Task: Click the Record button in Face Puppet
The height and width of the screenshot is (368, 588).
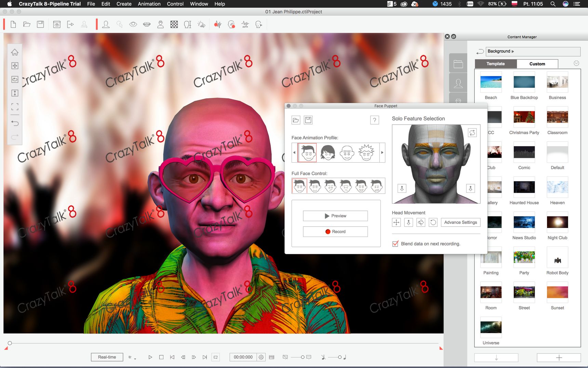Action: pyautogui.click(x=335, y=232)
